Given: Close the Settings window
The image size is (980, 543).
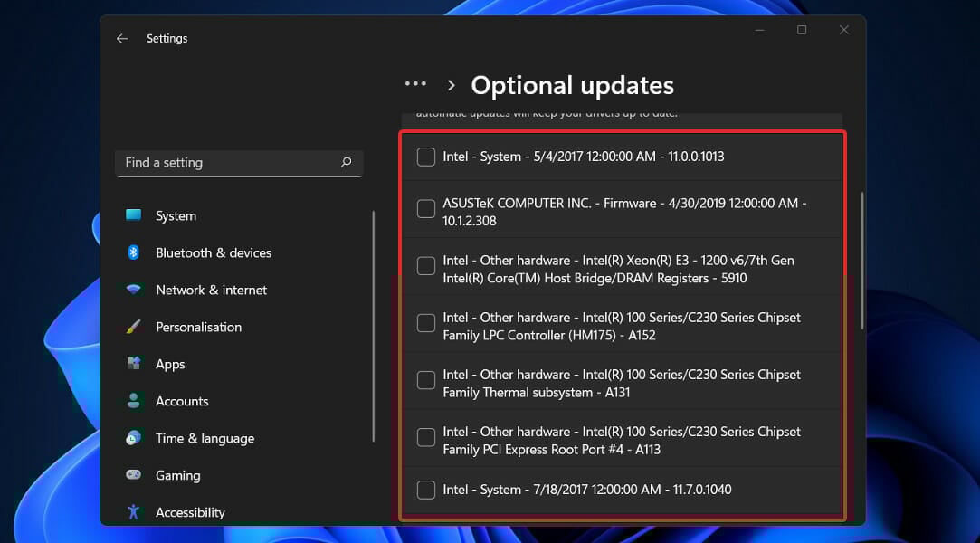Looking at the screenshot, I should (844, 30).
